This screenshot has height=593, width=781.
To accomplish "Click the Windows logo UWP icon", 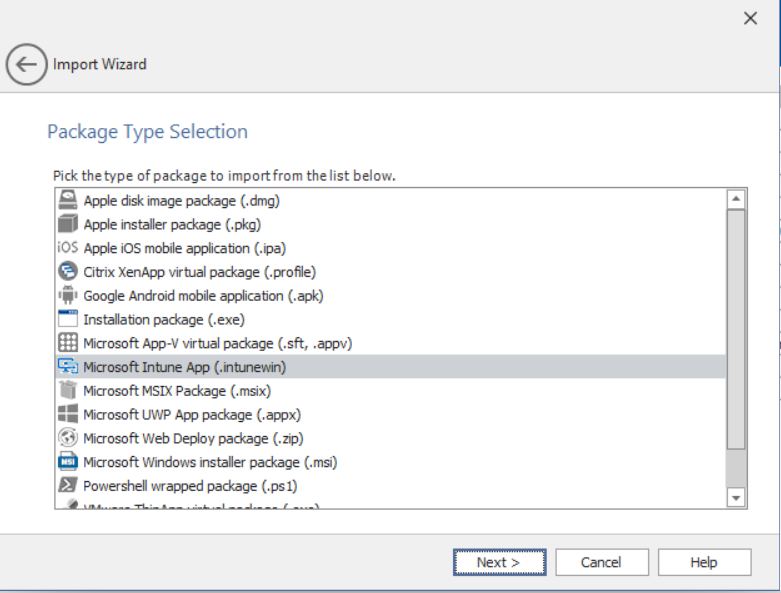I will (68, 414).
